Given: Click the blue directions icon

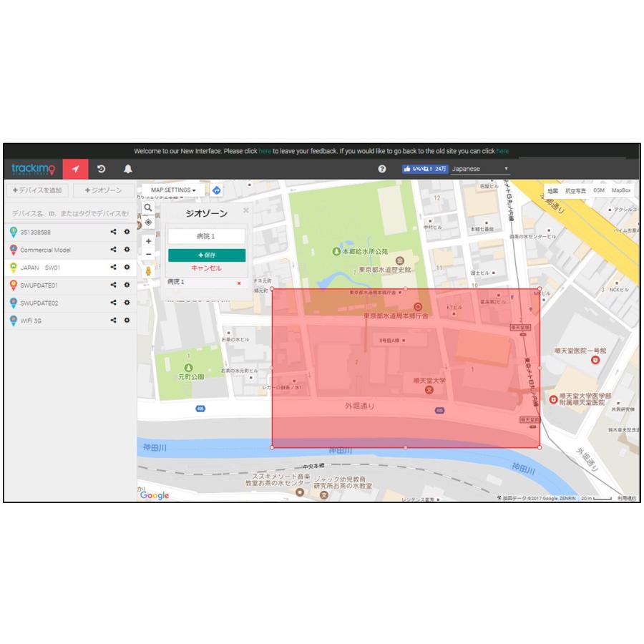Looking at the screenshot, I should click(x=216, y=190).
